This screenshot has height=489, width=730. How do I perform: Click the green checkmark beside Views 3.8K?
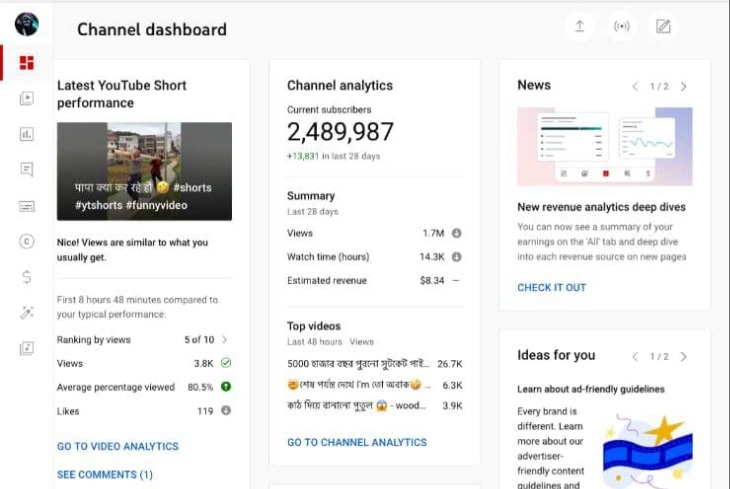click(x=226, y=363)
